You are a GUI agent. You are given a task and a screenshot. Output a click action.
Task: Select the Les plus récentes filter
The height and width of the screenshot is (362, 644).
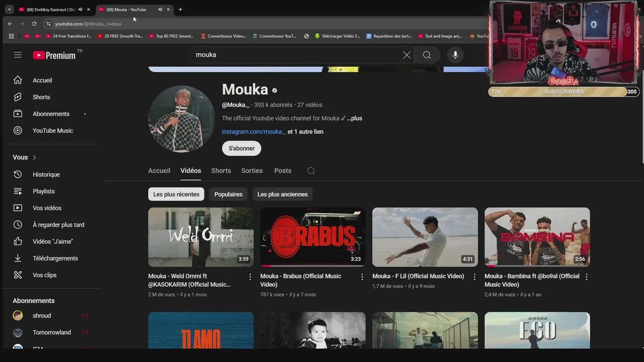pyautogui.click(x=176, y=194)
